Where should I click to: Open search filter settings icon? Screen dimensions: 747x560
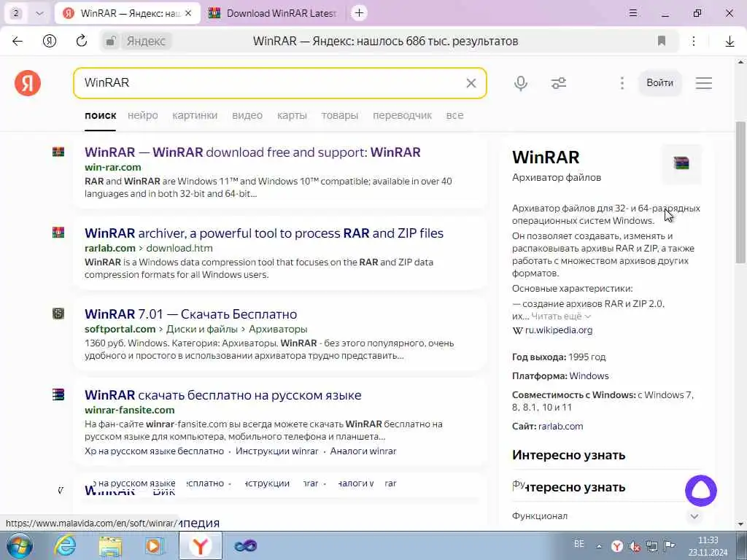pos(559,83)
